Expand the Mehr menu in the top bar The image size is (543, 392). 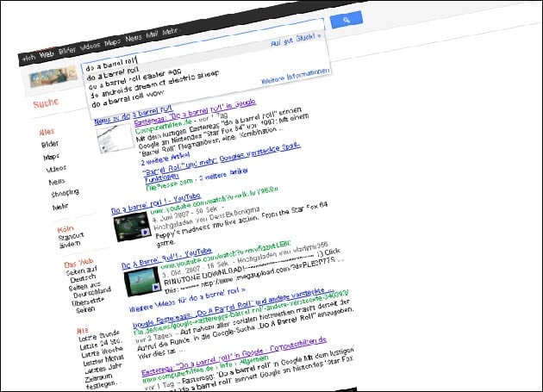171,31
